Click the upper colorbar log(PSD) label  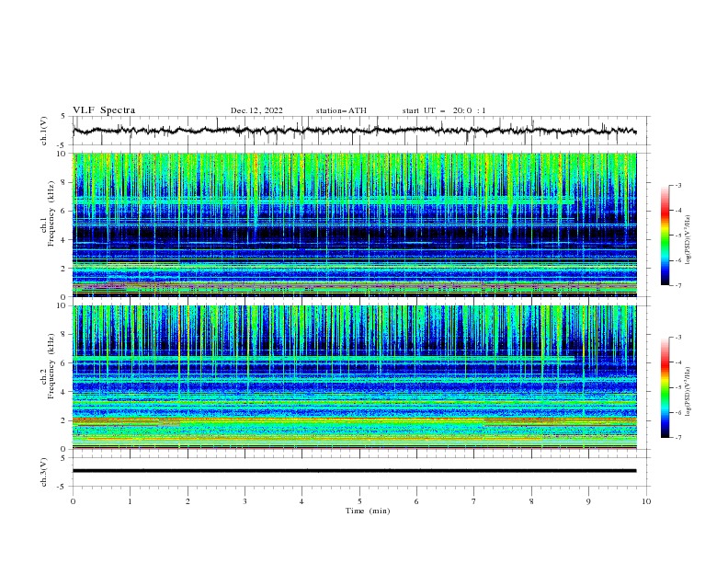(688, 240)
